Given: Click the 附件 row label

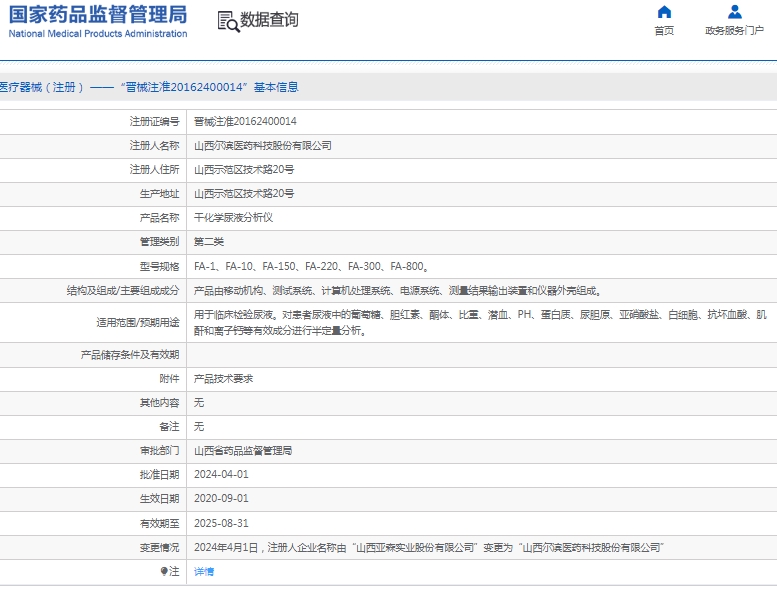Looking at the screenshot, I should 169,379.
